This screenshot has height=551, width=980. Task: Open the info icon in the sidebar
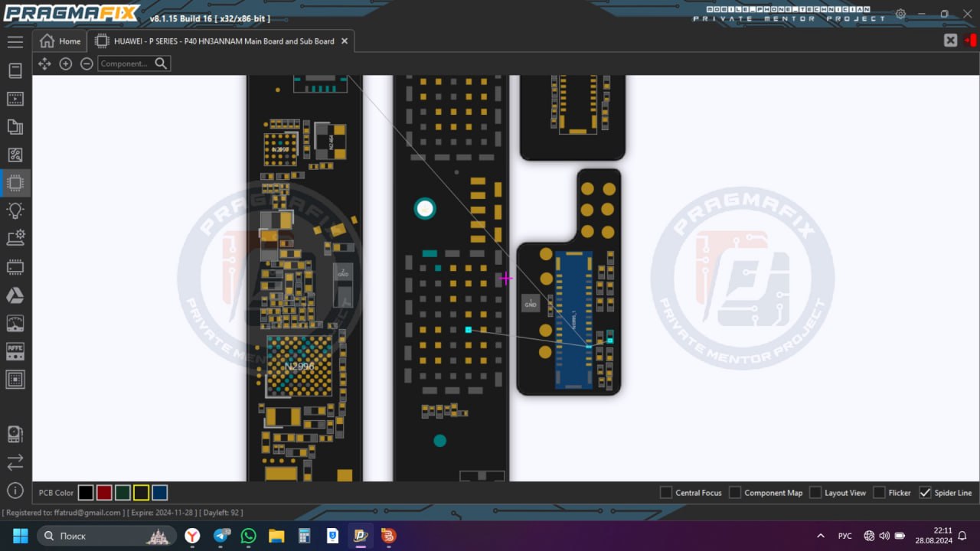(15, 491)
